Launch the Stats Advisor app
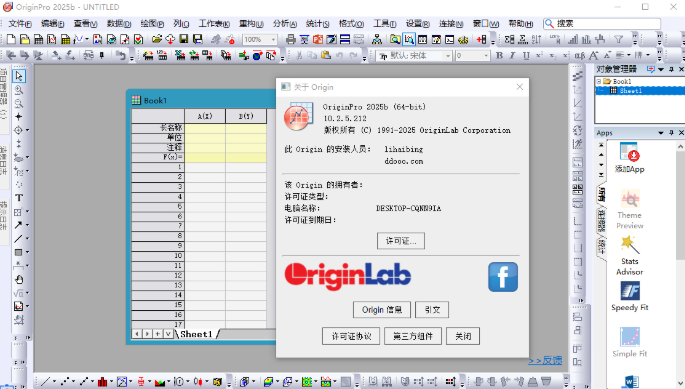Image resolution: width=685 pixels, height=389 pixels. [x=630, y=256]
